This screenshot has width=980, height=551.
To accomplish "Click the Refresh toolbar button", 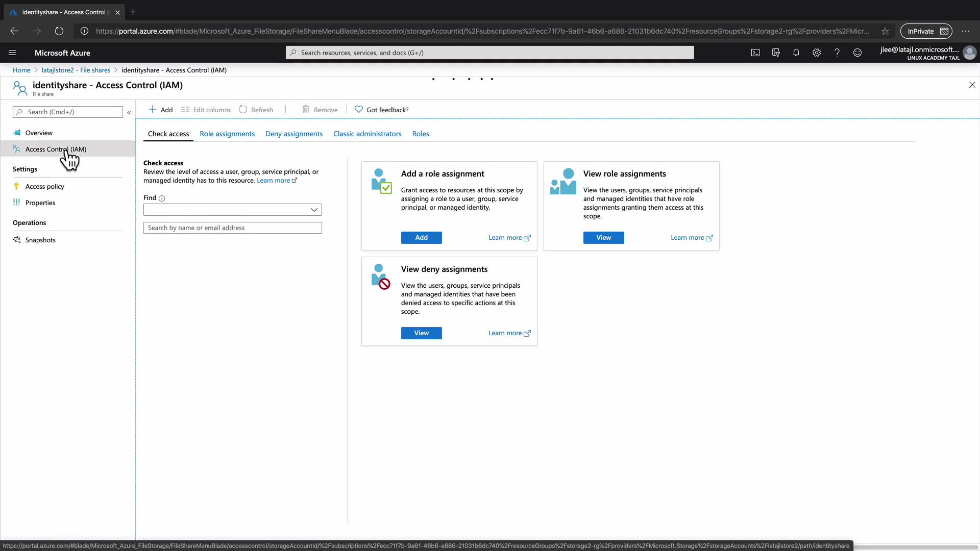I will tap(256, 110).
